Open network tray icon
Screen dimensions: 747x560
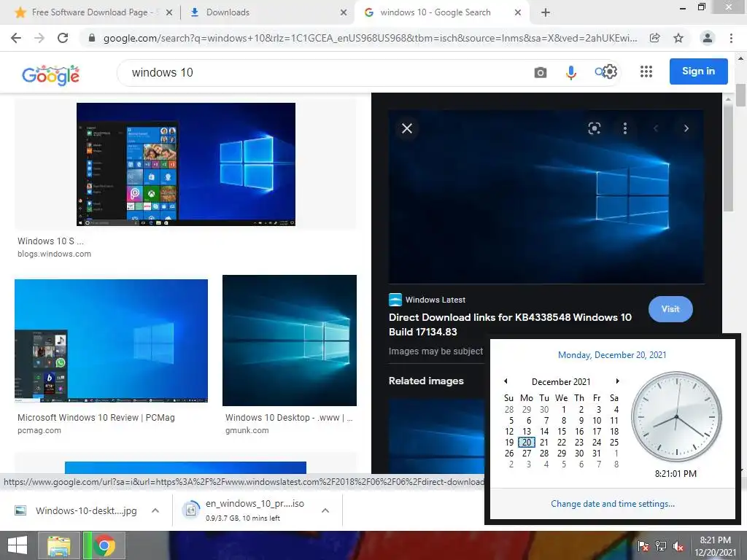click(x=661, y=546)
